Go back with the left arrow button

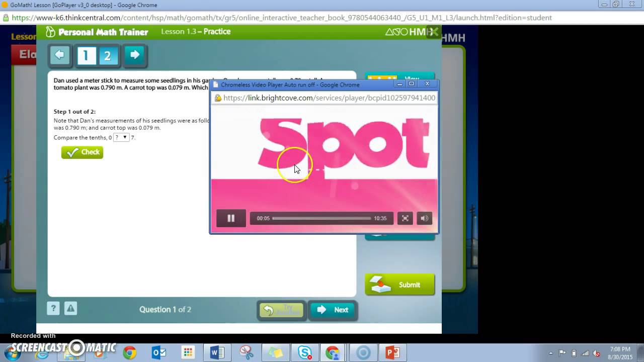(60, 55)
